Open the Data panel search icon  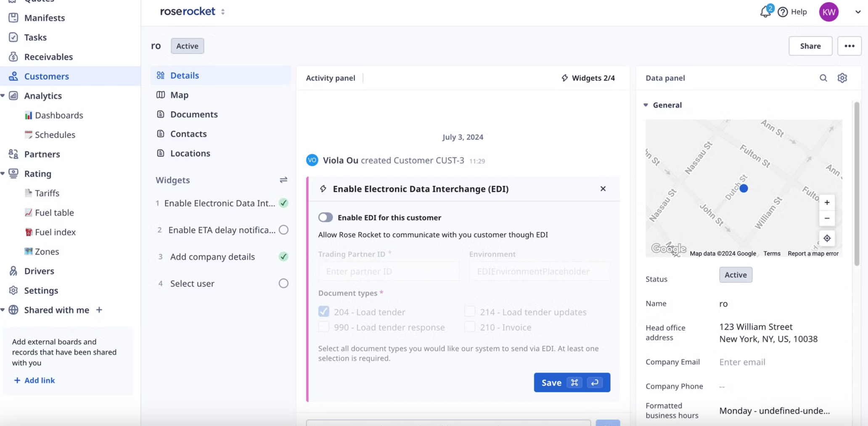pos(823,78)
